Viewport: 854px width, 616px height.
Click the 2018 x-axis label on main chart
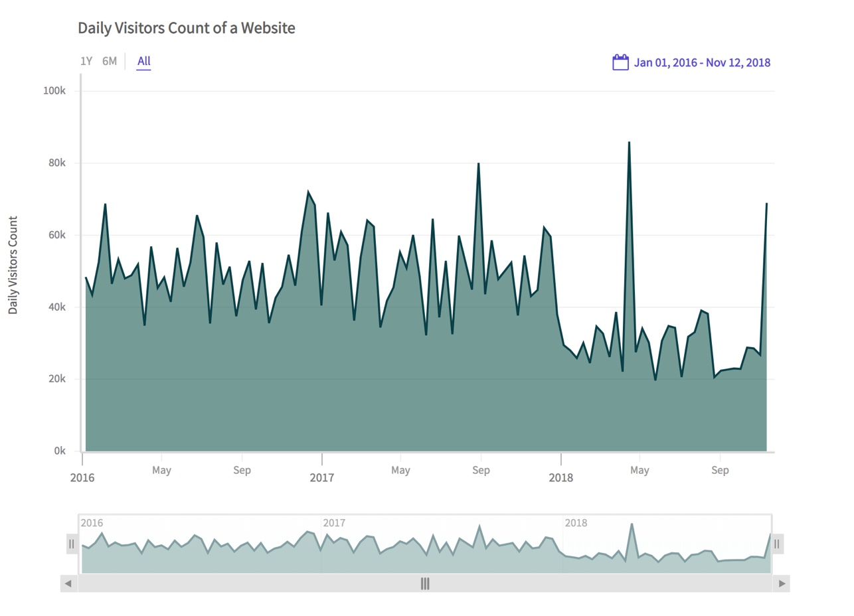point(561,477)
